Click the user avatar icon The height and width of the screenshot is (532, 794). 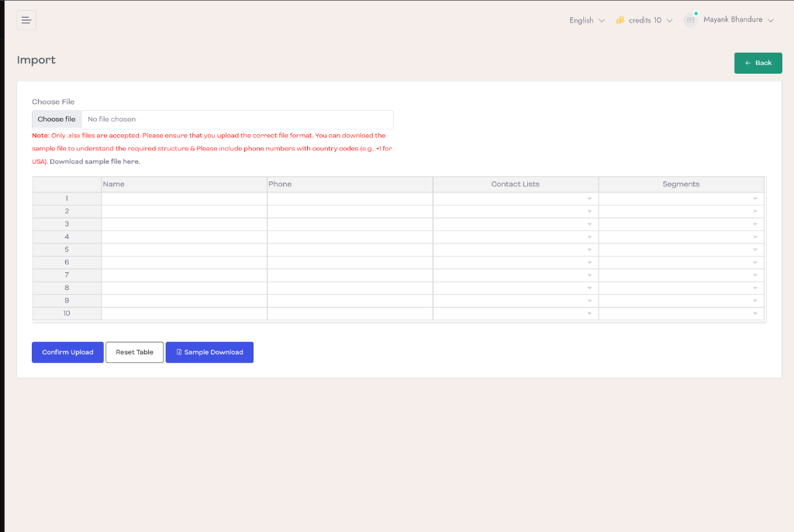(690, 19)
